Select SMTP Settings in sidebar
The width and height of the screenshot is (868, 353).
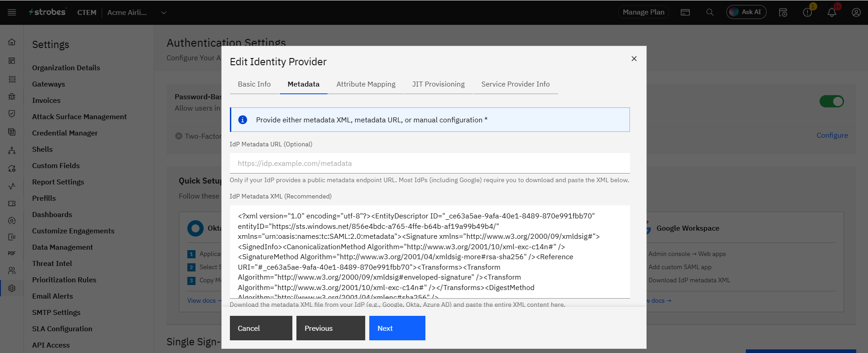[x=56, y=312]
